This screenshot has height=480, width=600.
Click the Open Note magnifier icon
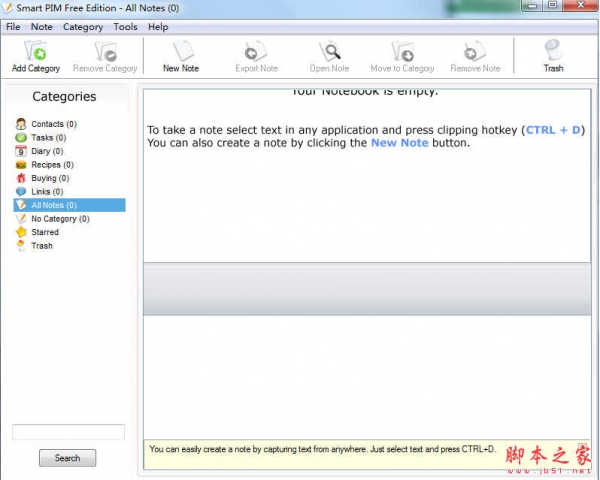pyautogui.click(x=329, y=57)
